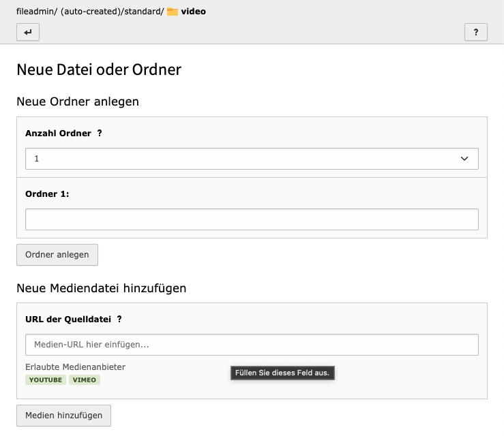The image size is (504, 436).
Task: Click the Medien-URL input field
Action: [252, 345]
